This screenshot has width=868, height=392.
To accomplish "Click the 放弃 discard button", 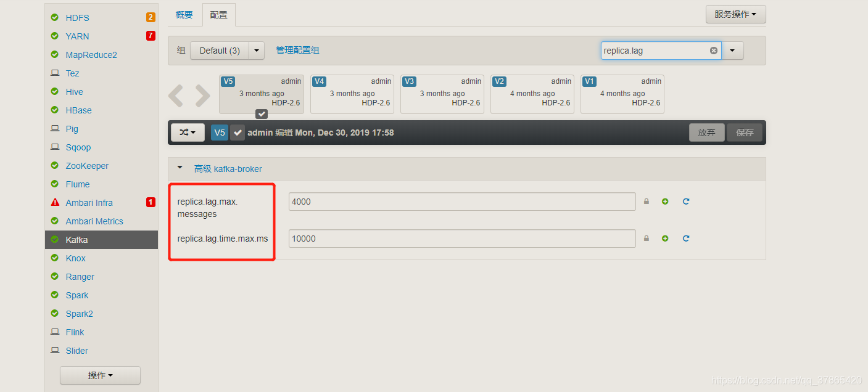I will 707,133.
